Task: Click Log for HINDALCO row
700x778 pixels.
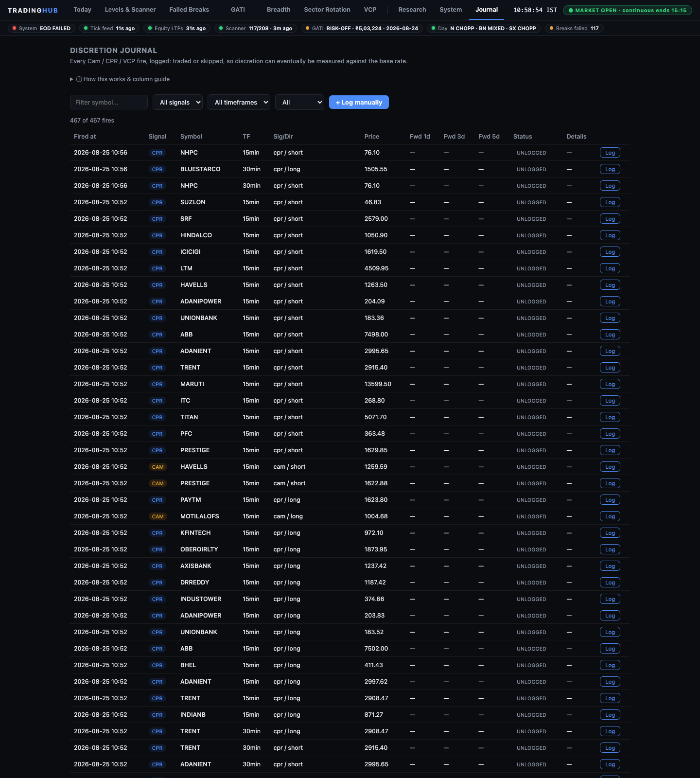Action: (610, 235)
